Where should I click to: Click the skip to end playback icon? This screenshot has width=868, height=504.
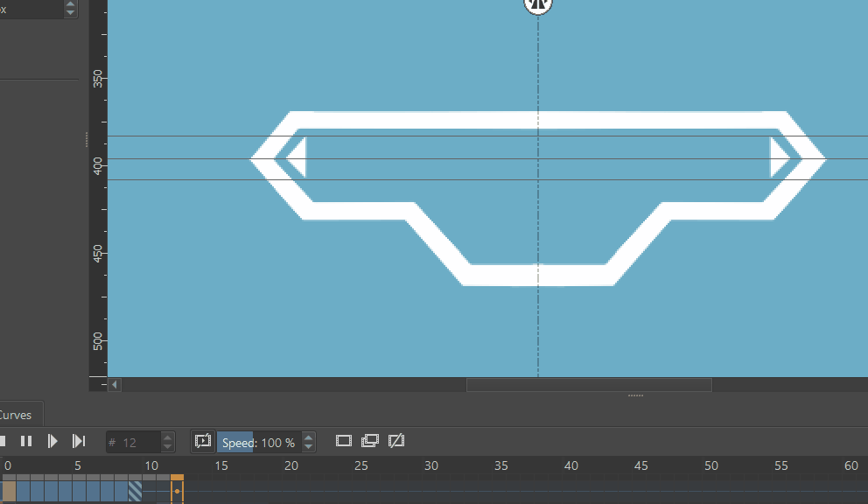pos(79,441)
